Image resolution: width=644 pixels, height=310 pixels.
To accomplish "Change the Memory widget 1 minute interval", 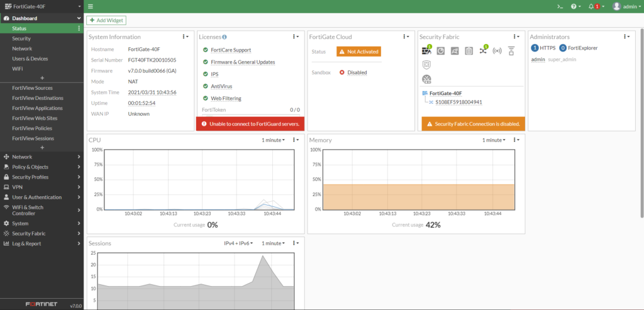I will [x=494, y=140].
